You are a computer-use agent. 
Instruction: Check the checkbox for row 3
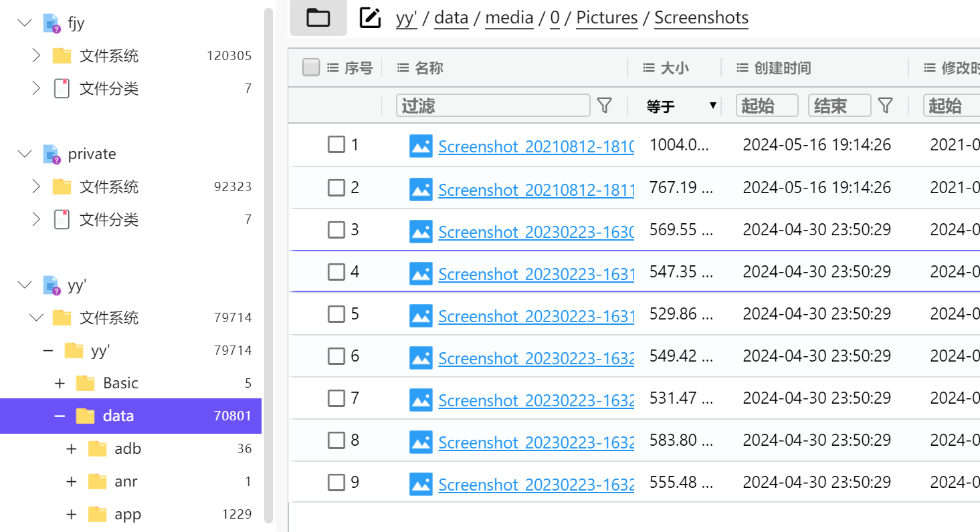tap(336, 230)
